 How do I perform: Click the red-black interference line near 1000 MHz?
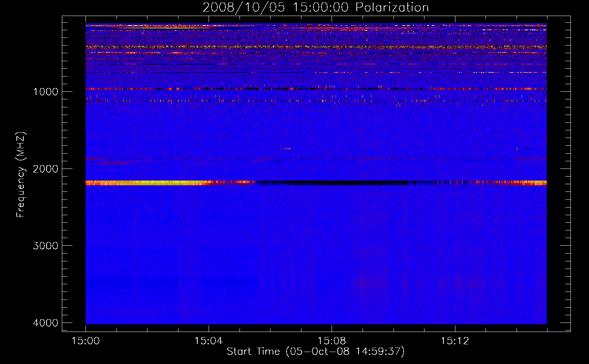coord(316,89)
